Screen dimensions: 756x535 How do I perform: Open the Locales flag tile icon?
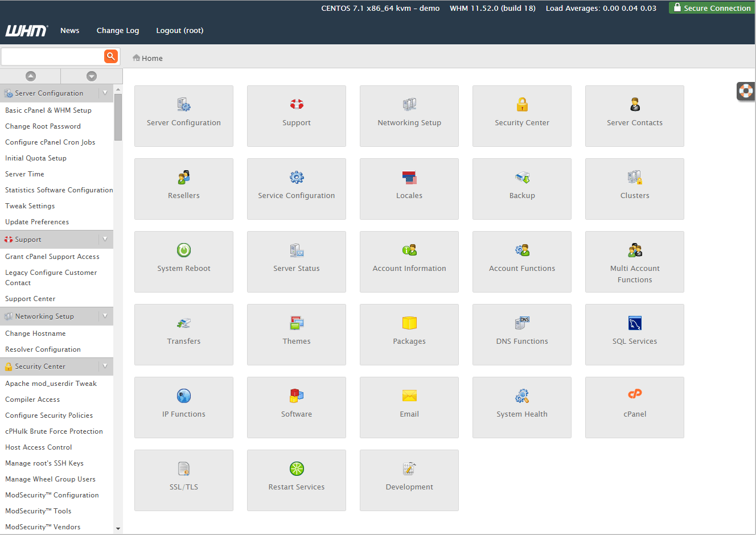409,178
